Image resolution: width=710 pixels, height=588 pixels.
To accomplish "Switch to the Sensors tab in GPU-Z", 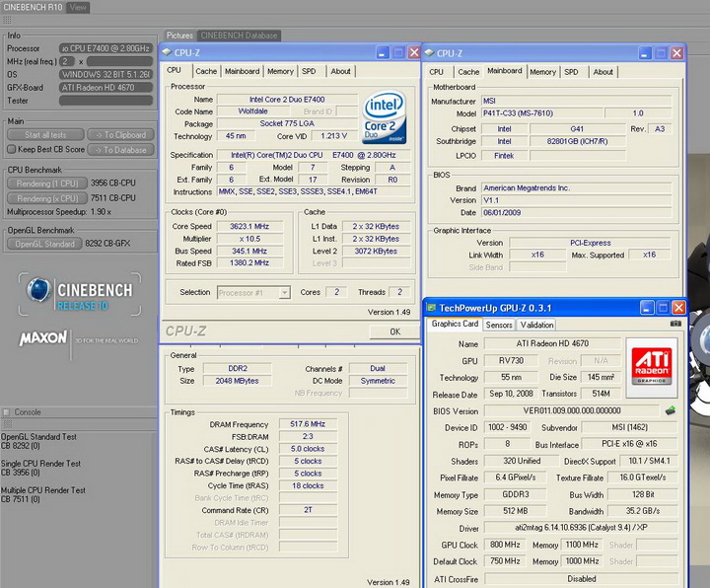I will click(499, 325).
